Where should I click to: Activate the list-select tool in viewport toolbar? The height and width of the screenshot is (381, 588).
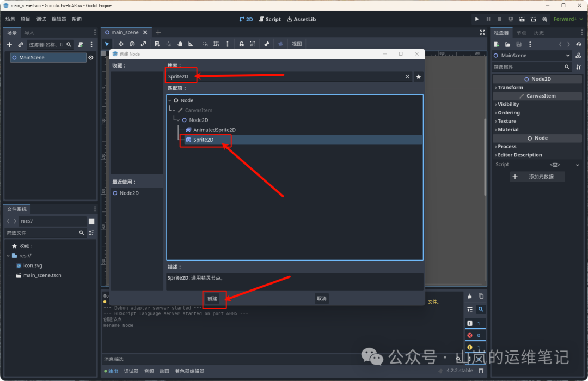(157, 44)
